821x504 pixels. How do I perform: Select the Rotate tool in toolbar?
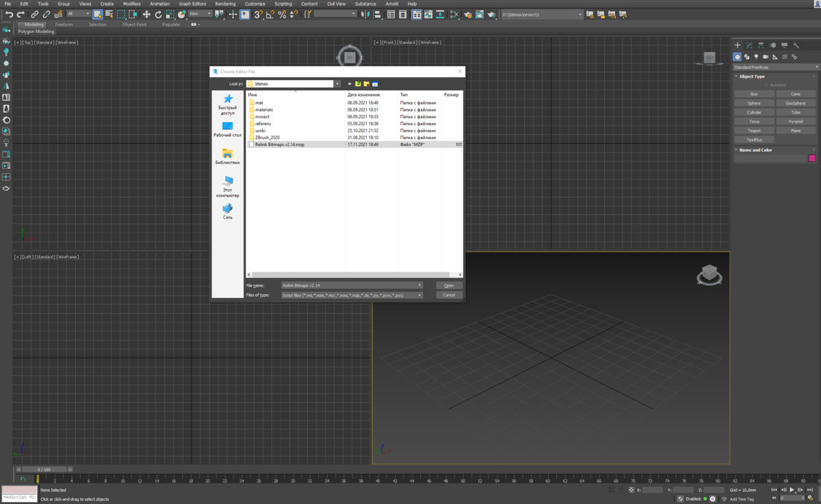[x=158, y=14]
